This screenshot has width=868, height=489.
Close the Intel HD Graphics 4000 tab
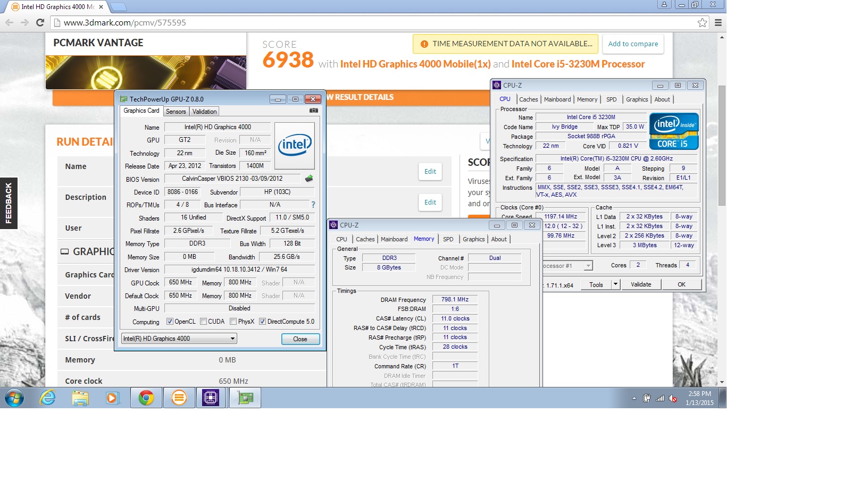click(x=101, y=7)
